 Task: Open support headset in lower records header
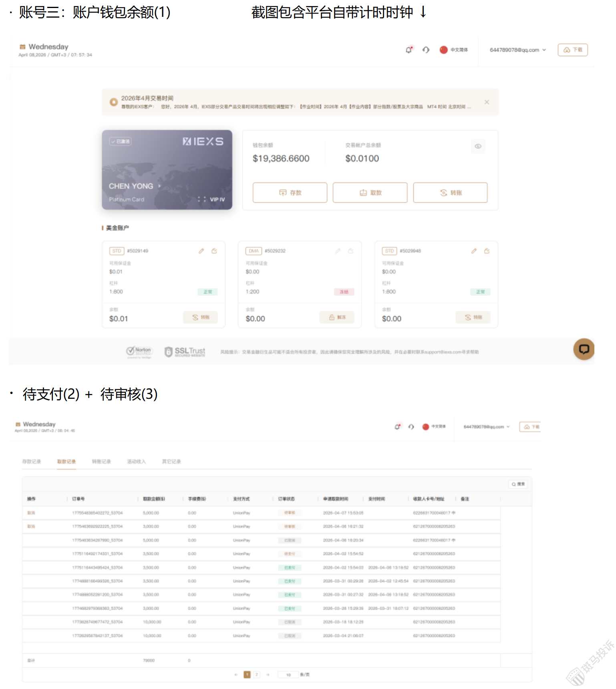(411, 427)
